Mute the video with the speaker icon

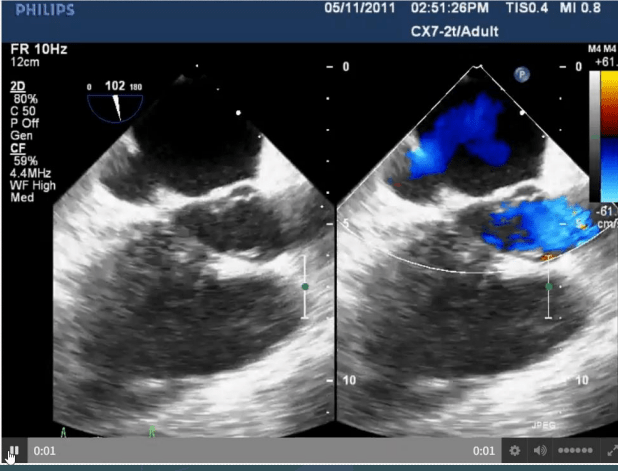pos(541,452)
